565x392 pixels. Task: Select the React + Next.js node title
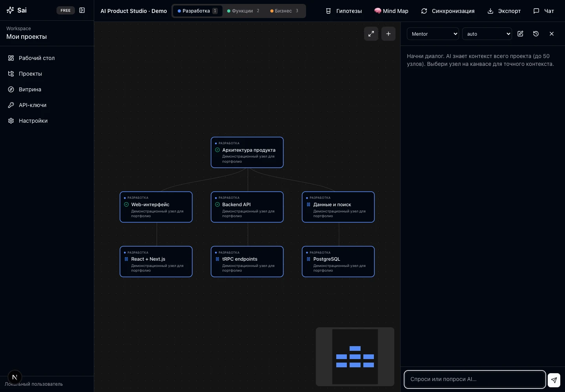click(148, 259)
